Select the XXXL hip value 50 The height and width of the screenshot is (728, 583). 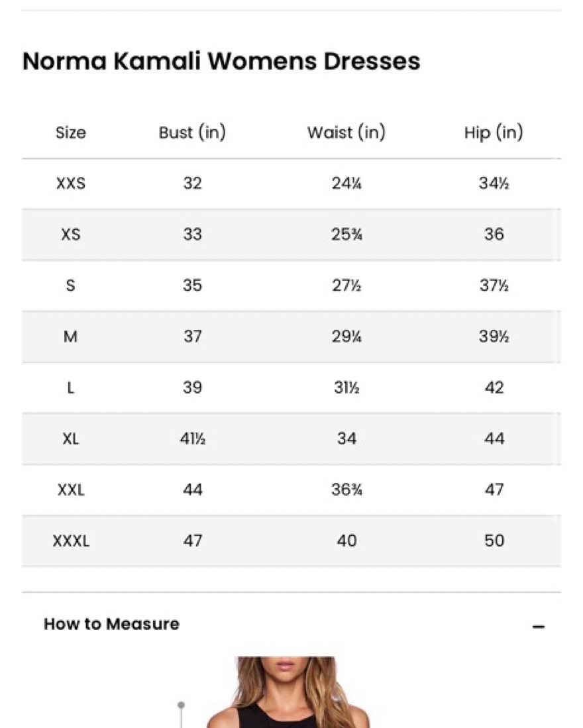click(494, 541)
